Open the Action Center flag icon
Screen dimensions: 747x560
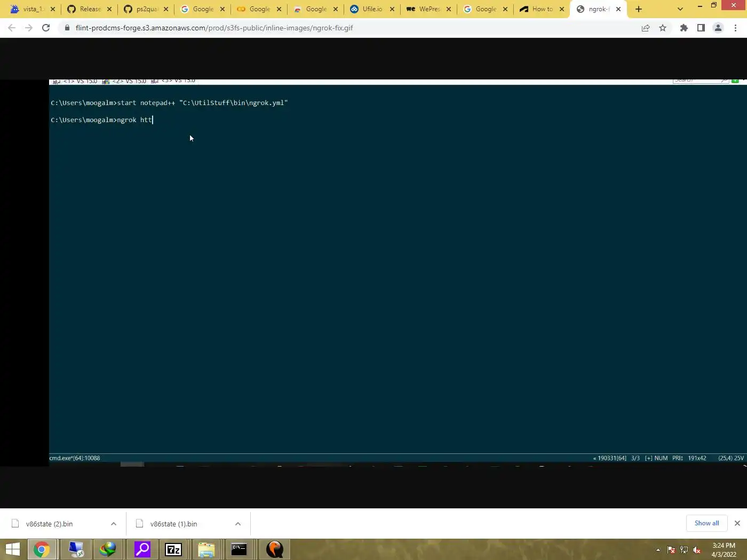(671, 550)
